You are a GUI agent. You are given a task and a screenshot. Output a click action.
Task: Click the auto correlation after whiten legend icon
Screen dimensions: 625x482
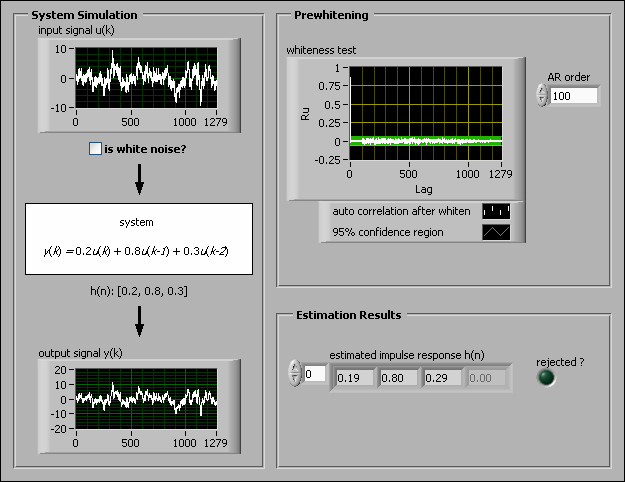tap(496, 211)
